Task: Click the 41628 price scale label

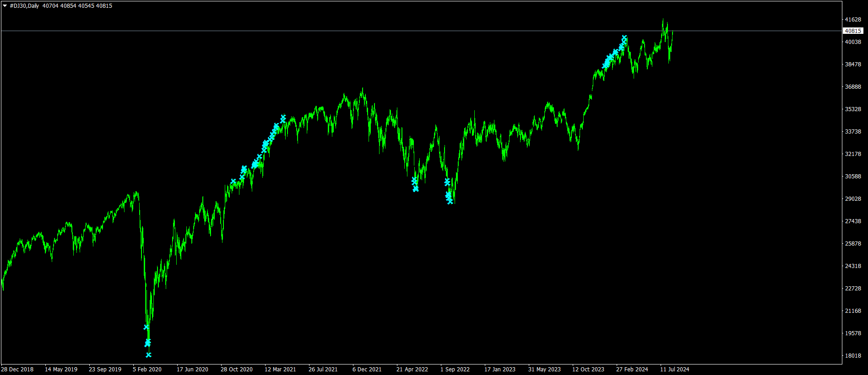Action: pyautogui.click(x=853, y=20)
